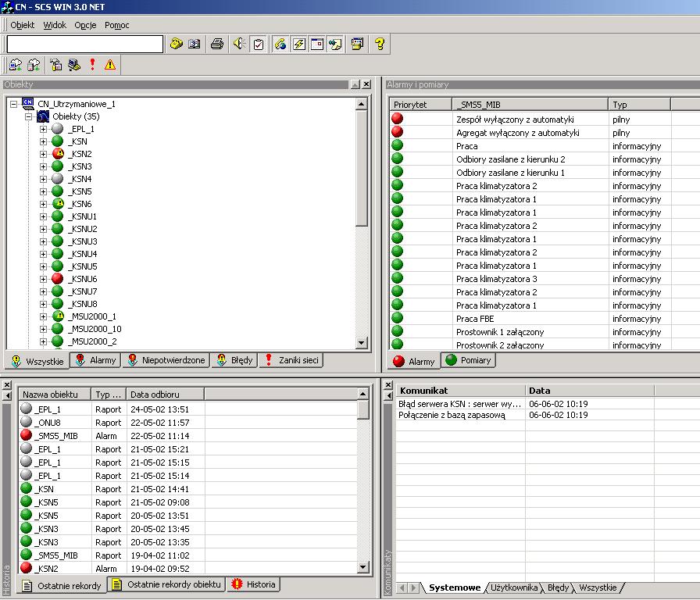Click the history list scroll down arrow
The width and height of the screenshot is (700, 600).
click(x=363, y=567)
